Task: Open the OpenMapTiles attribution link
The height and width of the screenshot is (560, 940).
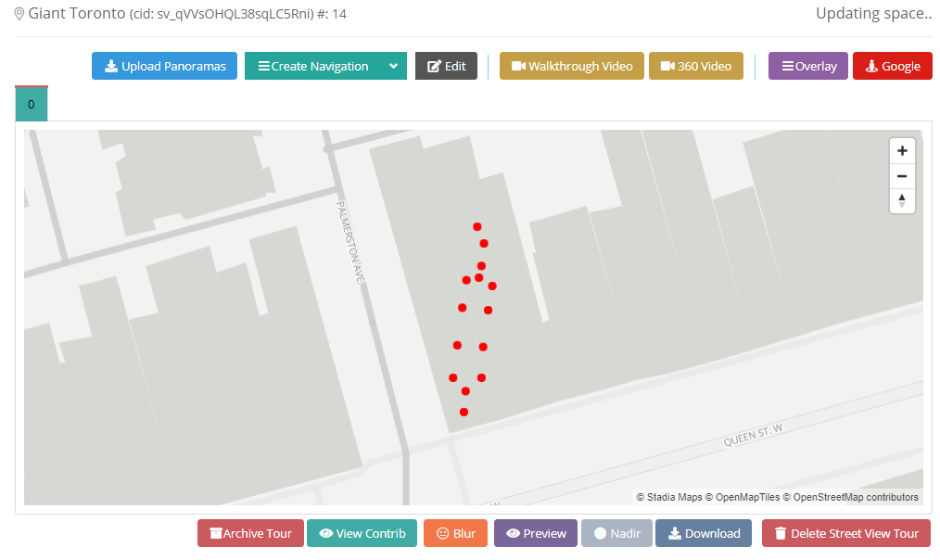Action: tap(743, 497)
